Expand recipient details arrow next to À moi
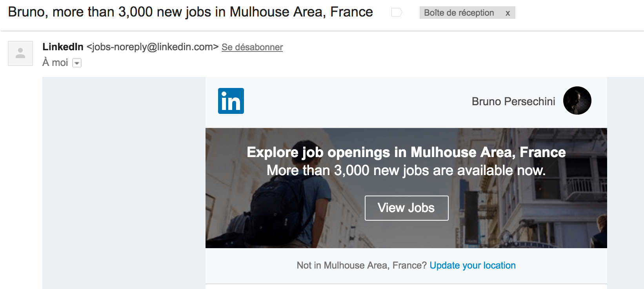Viewport: 644px width, 289px height. coord(77,63)
